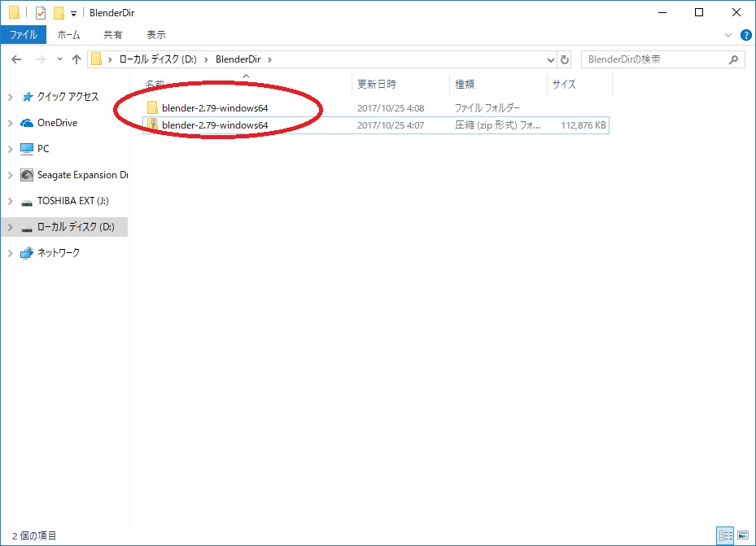The width and height of the screenshot is (756, 546).
Task: Click the back navigation arrow
Action: point(16,59)
